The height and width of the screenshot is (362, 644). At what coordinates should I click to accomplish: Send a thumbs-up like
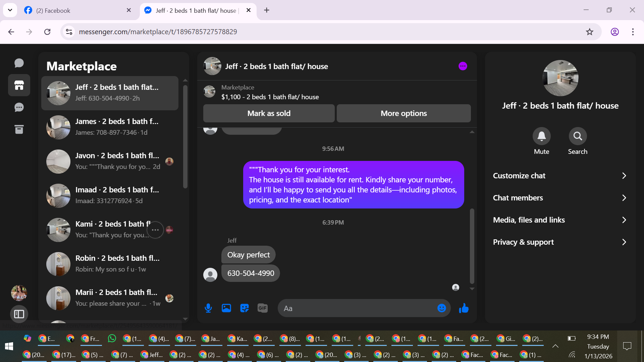pos(464,308)
